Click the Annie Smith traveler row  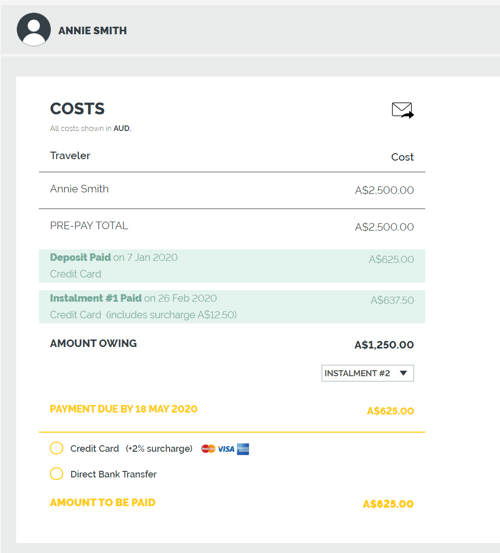(x=232, y=190)
